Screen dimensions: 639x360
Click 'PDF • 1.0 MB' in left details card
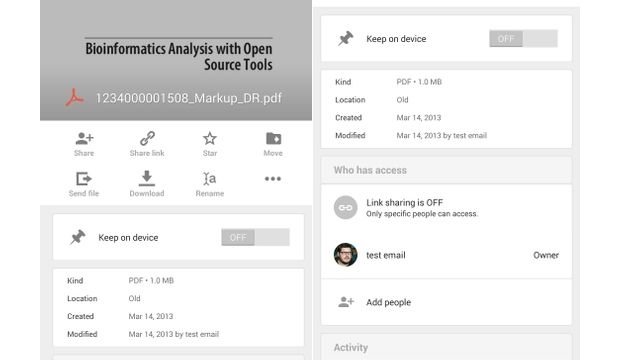pos(151,280)
